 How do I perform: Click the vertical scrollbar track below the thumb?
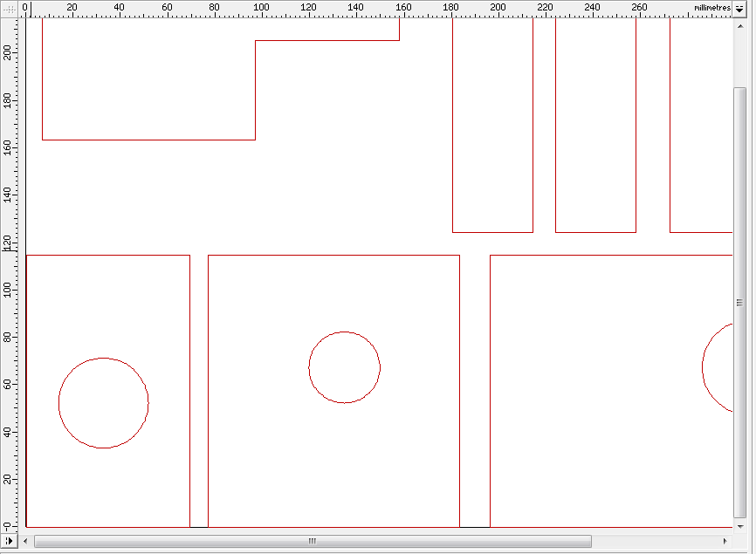click(740, 519)
